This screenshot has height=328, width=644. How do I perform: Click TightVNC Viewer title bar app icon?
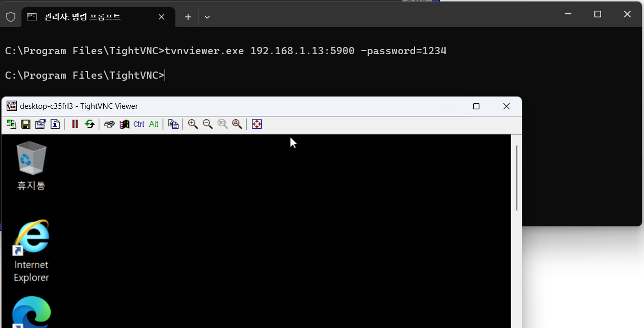click(11, 106)
